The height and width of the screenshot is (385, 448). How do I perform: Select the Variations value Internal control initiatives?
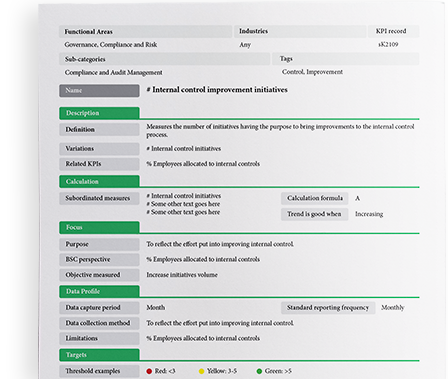[184, 149]
